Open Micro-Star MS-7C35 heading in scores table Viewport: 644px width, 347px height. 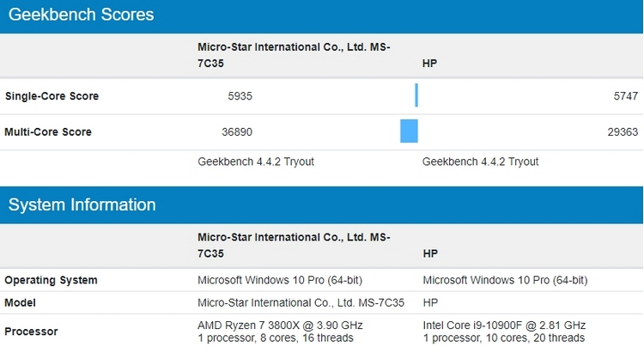pyautogui.click(x=294, y=55)
